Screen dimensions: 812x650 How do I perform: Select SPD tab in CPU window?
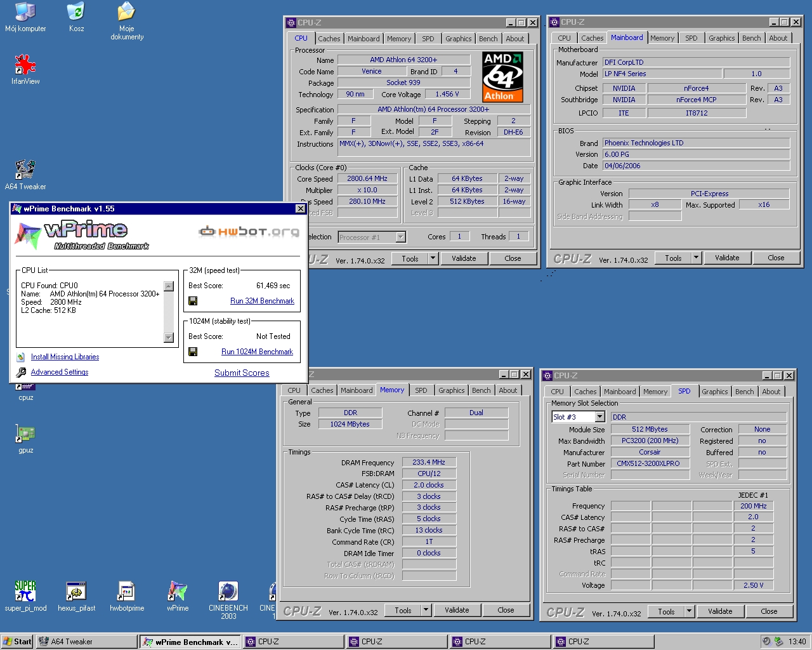point(428,39)
